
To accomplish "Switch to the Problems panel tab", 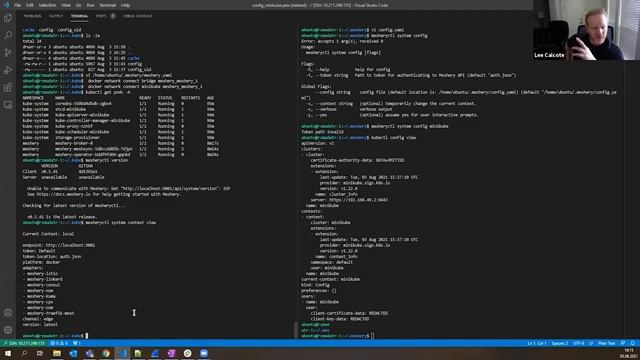I will pyautogui.click(x=32, y=16).
